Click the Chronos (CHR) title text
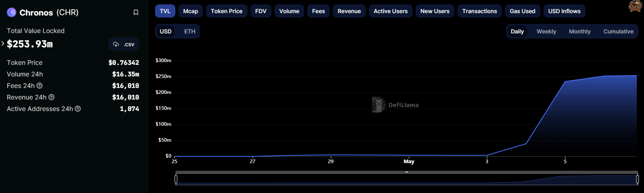Viewport: 644px width, 193px height. point(49,12)
